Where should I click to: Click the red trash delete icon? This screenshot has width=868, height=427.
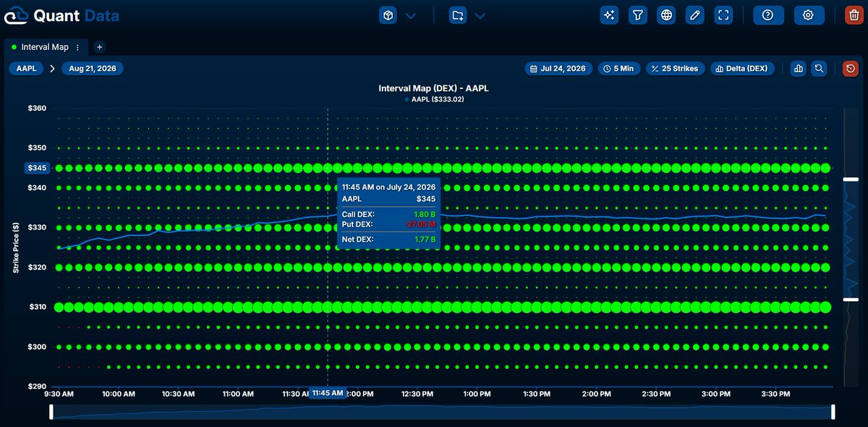[x=854, y=15]
